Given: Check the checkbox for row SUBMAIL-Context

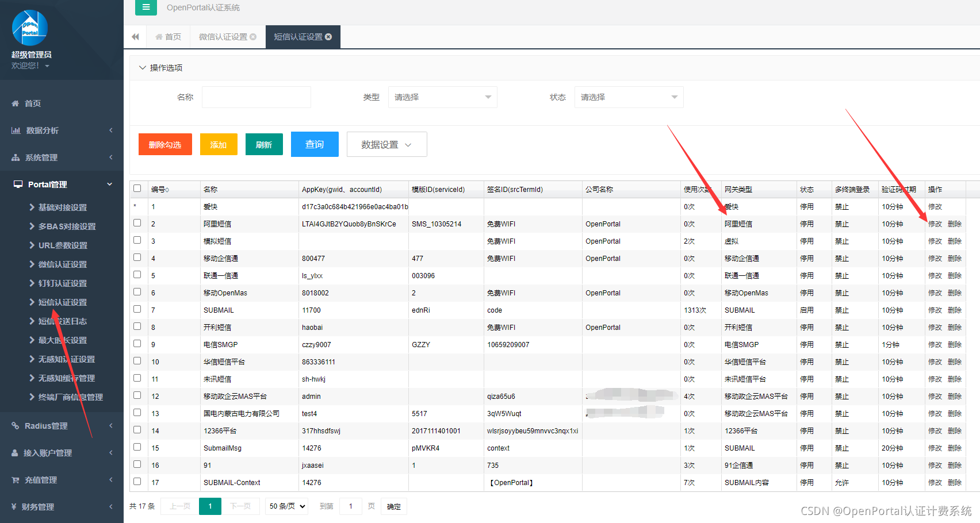Looking at the screenshot, I should (137, 481).
